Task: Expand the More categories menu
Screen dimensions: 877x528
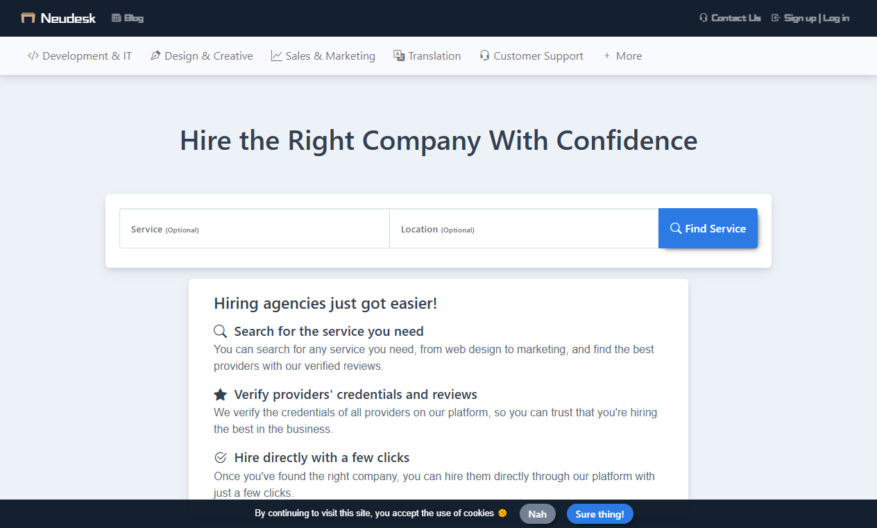Action: coord(623,56)
